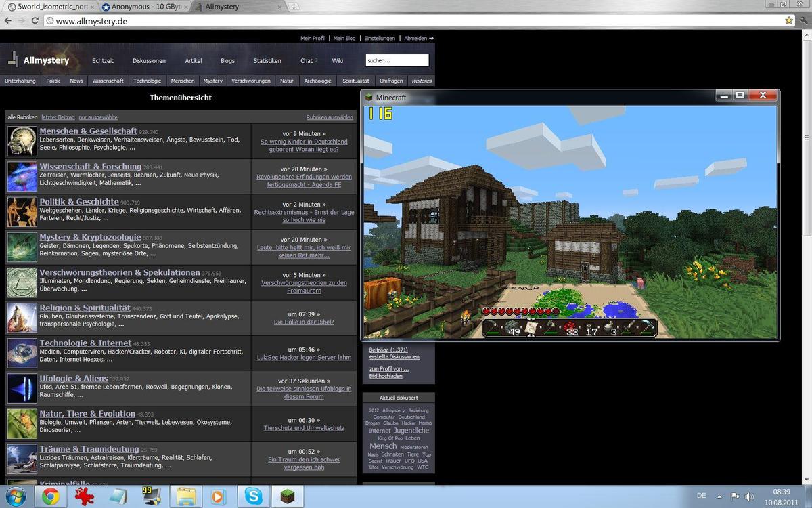Select the map item in Minecraft hotbar
This screenshot has height=508, width=812.
(x=532, y=329)
